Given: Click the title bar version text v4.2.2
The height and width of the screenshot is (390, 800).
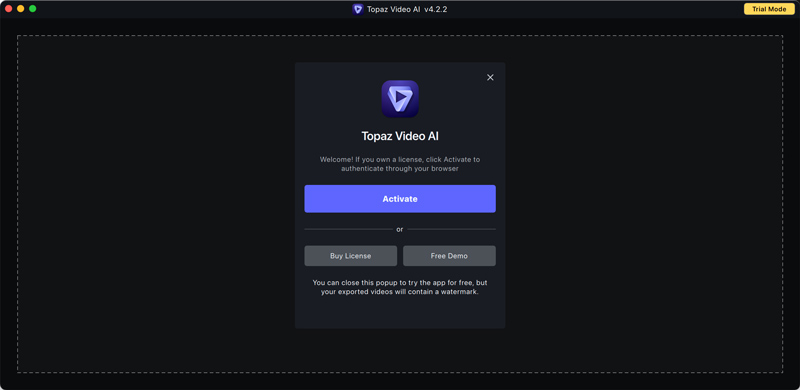Looking at the screenshot, I should (x=436, y=9).
